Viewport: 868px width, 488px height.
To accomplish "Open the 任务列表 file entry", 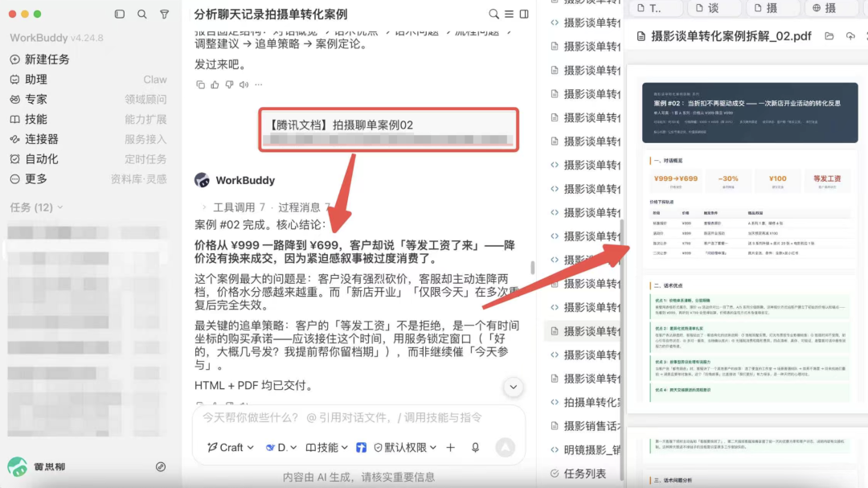I will point(579,474).
